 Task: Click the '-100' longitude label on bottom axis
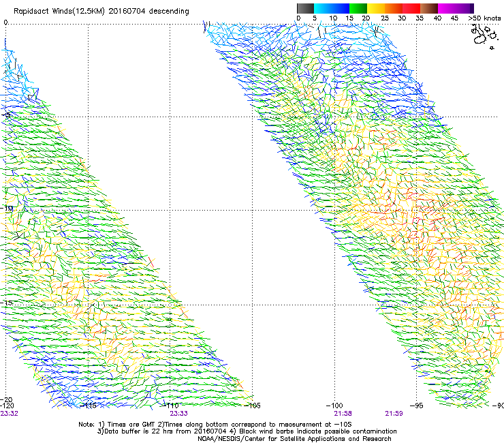point(334,406)
